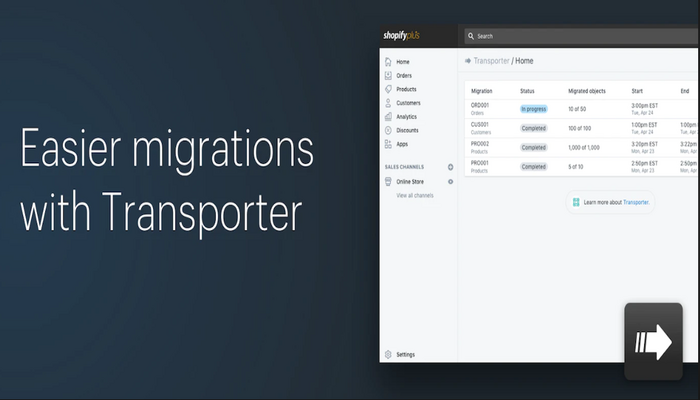The height and width of the screenshot is (400, 700).
Task: Click the Transporter app arrow tile
Action: (653, 342)
